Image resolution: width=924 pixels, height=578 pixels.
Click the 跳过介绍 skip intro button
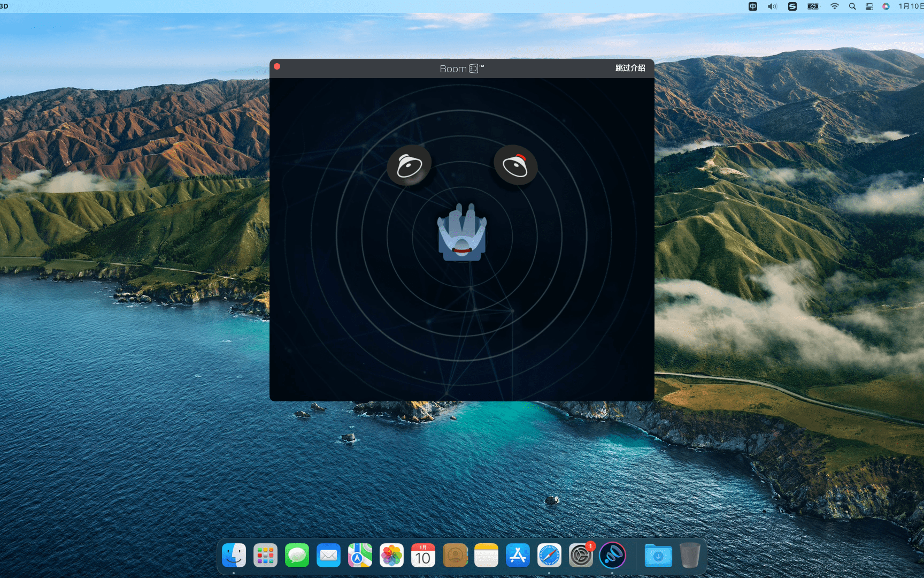630,68
